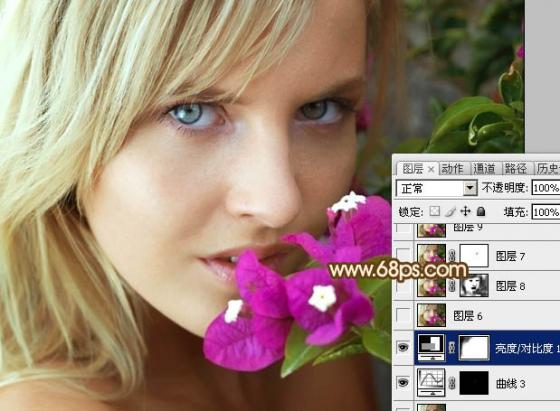
Task: Click the lock transparent pixels icon
Action: 434,211
